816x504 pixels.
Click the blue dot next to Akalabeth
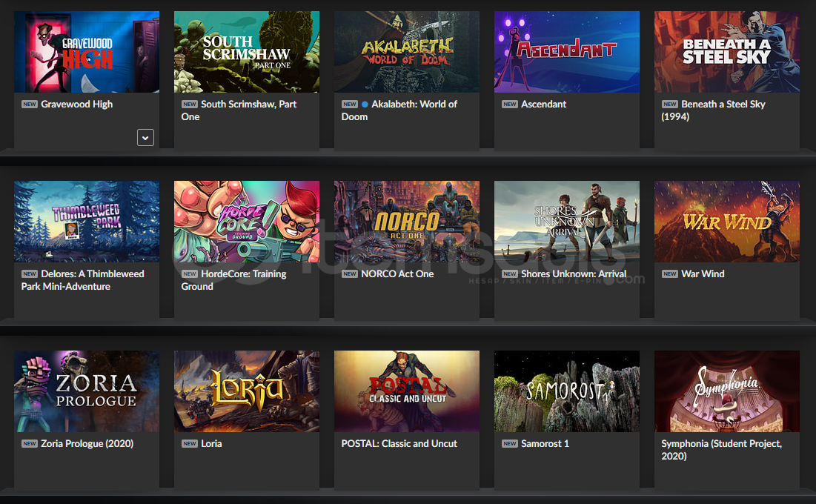pos(365,104)
